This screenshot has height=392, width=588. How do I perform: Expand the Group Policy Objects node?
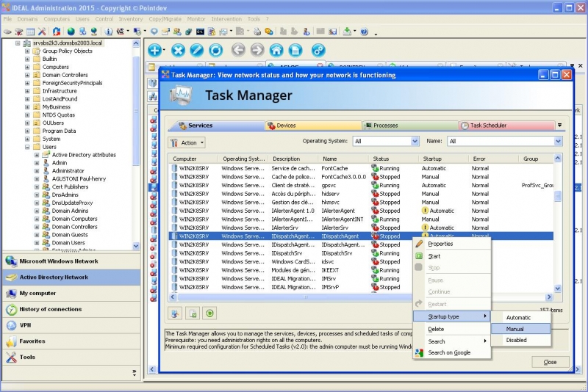[x=27, y=51]
